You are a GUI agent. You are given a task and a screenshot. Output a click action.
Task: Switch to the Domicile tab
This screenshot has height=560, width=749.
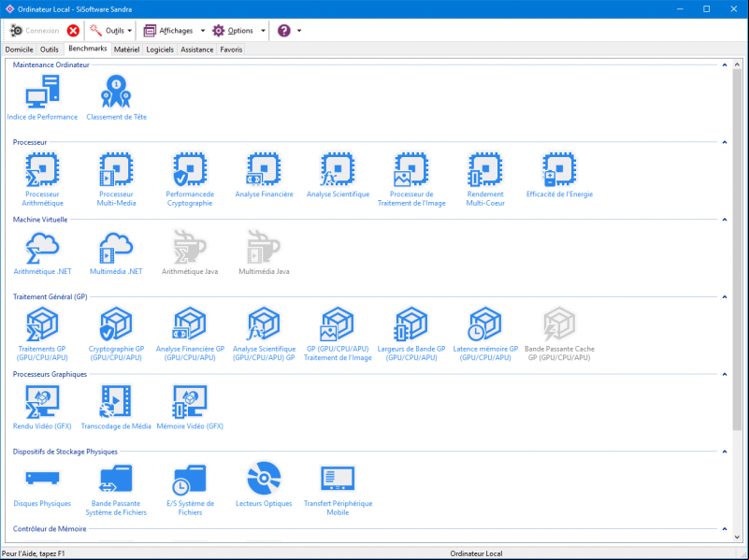tap(19, 50)
